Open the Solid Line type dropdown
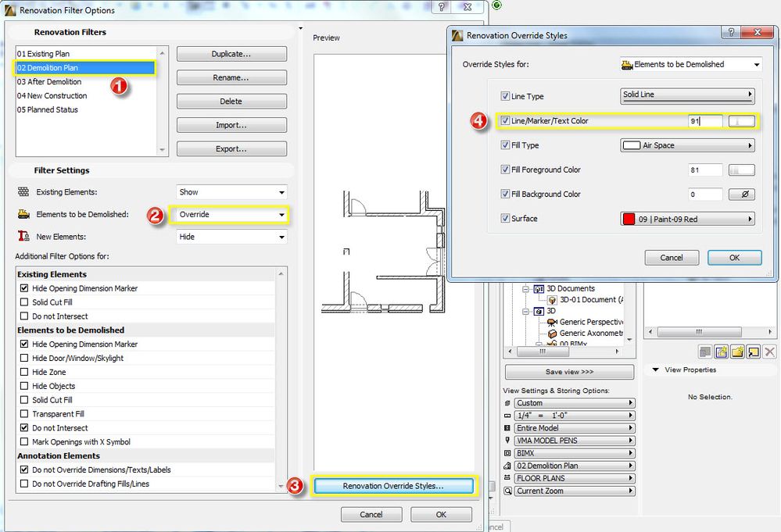This screenshot has height=532, width=781. pos(687,95)
